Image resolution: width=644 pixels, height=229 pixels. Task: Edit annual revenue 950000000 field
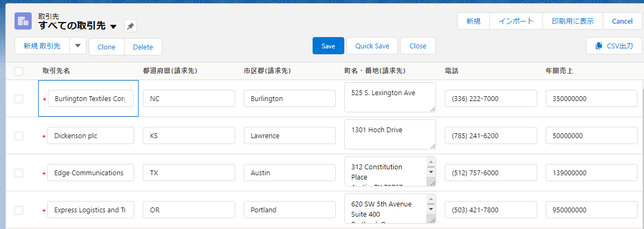click(591, 210)
